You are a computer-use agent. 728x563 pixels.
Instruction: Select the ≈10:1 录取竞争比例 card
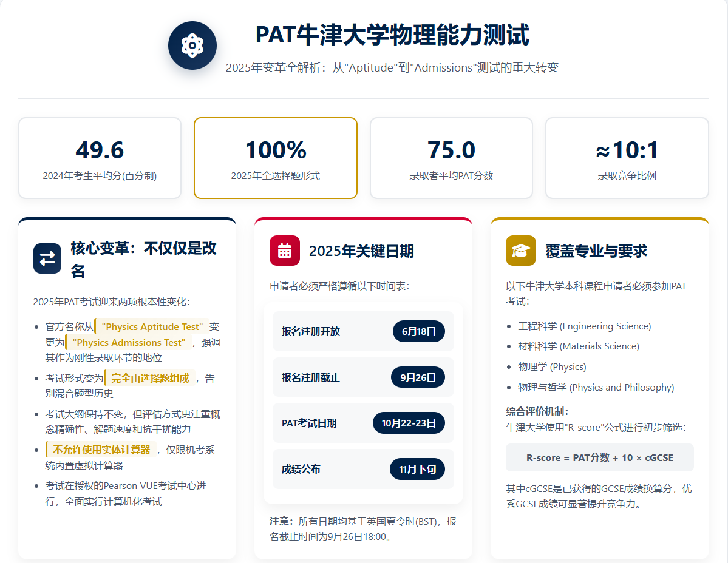coord(627,158)
